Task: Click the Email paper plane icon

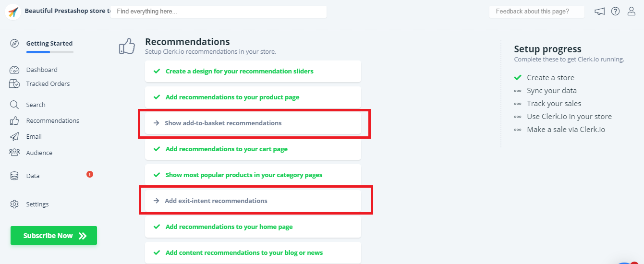Action: pos(14,137)
